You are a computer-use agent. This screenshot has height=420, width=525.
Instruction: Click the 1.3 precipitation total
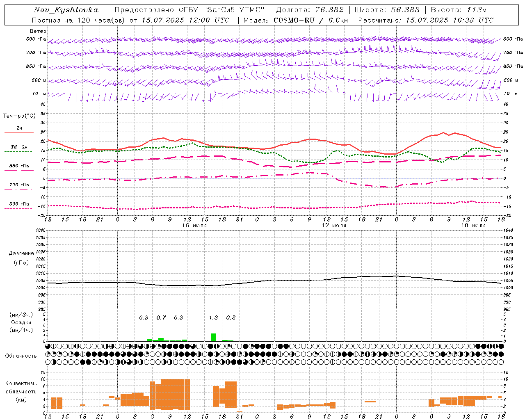(213, 318)
